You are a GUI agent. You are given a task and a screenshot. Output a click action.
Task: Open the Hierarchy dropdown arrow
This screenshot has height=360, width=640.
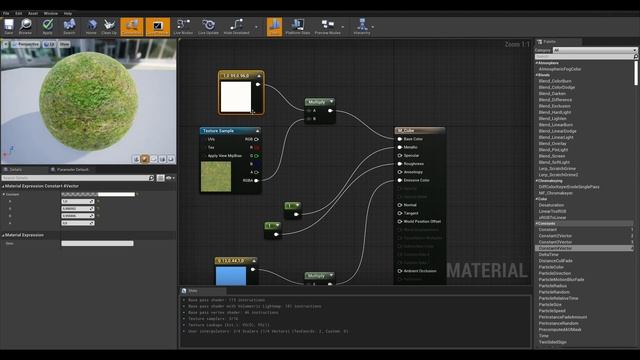(x=373, y=27)
